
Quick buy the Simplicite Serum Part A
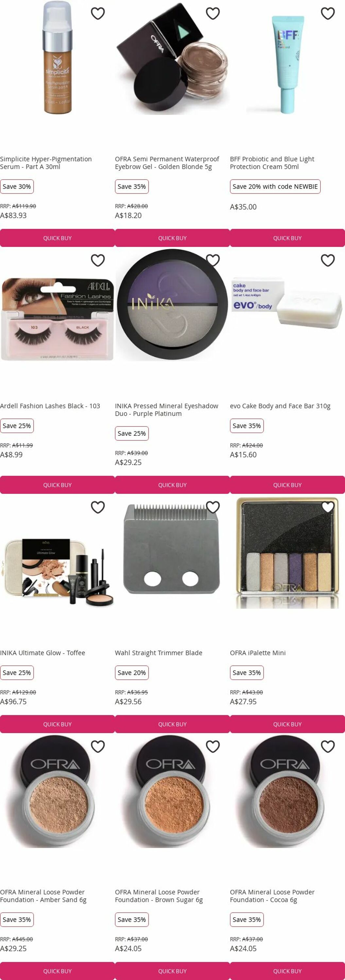click(x=58, y=238)
